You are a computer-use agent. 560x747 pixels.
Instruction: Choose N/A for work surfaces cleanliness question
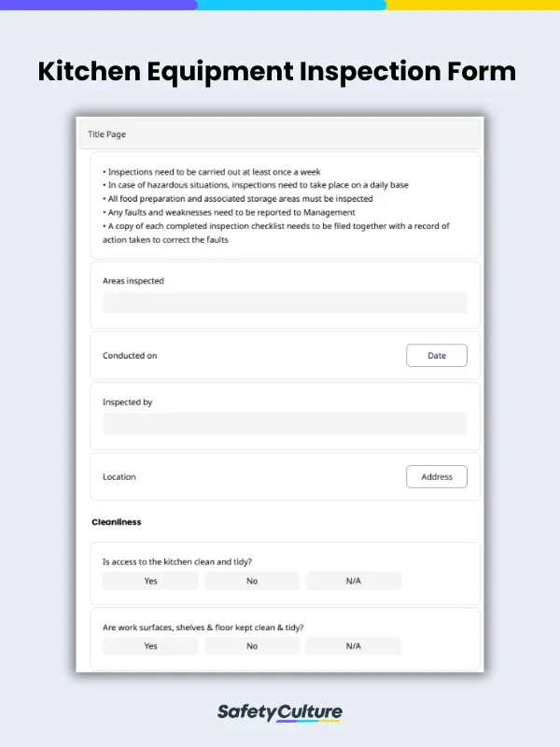pyautogui.click(x=353, y=645)
